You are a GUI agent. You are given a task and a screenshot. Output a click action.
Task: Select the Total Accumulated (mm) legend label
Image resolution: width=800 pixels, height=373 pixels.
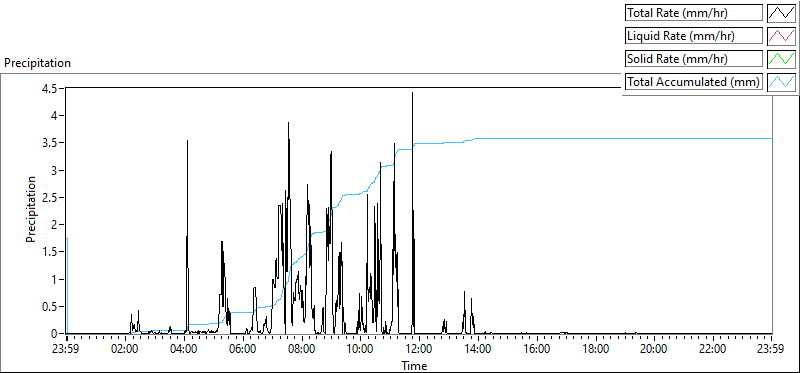[694, 82]
